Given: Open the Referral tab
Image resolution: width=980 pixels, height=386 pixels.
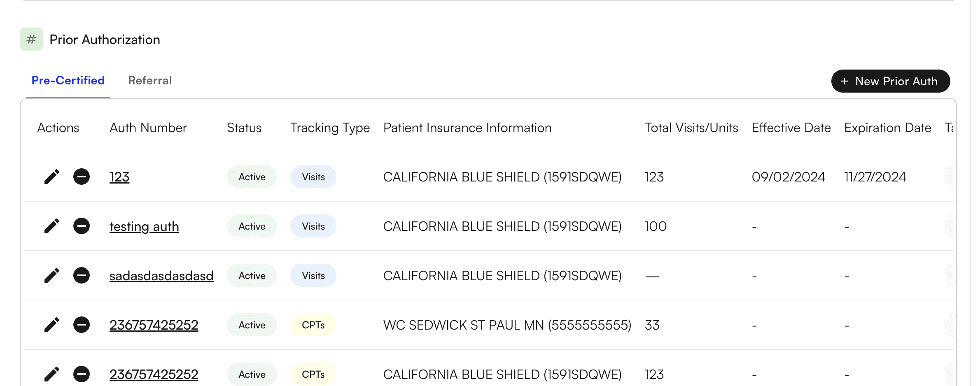Looking at the screenshot, I should (150, 80).
